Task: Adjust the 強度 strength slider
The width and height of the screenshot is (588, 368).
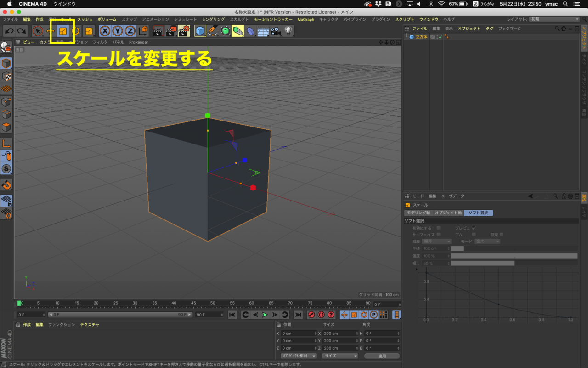Action: click(x=514, y=256)
